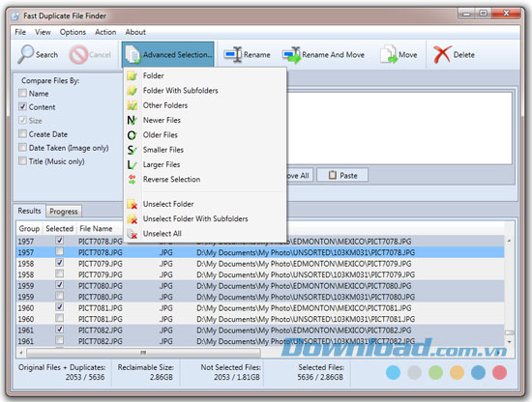Select UNSORTED PICT7079.JPG result row path
532x402 pixels.
pyautogui.click(x=306, y=274)
